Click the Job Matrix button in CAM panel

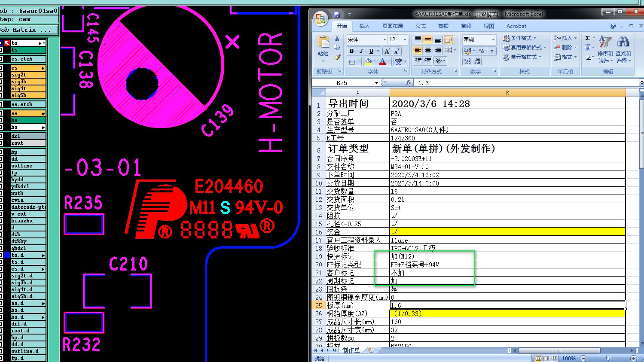tap(28, 30)
